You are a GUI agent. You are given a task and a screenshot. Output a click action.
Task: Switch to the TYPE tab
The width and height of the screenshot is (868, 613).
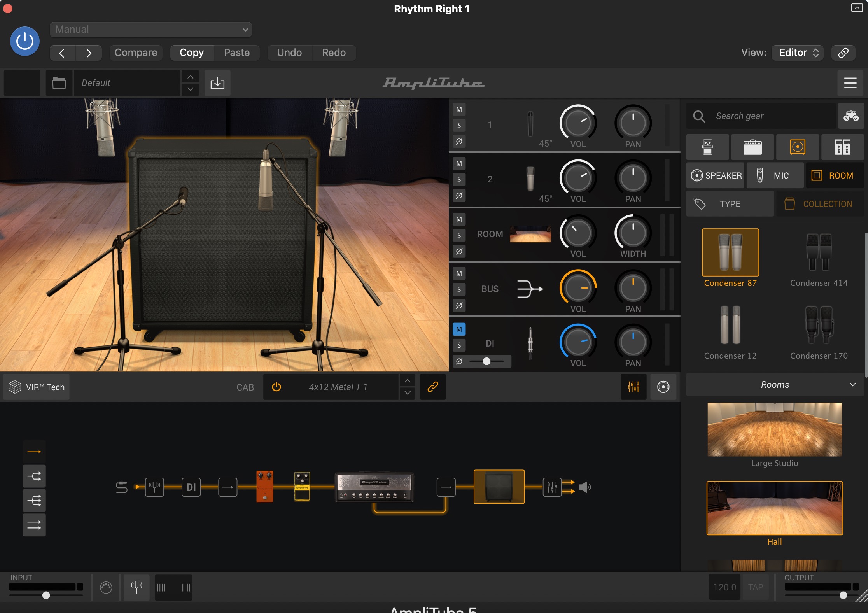pyautogui.click(x=730, y=204)
